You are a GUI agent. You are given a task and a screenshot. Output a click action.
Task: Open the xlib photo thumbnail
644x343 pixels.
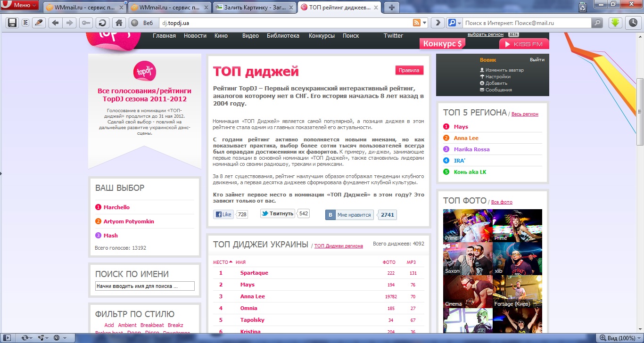tap(517, 259)
